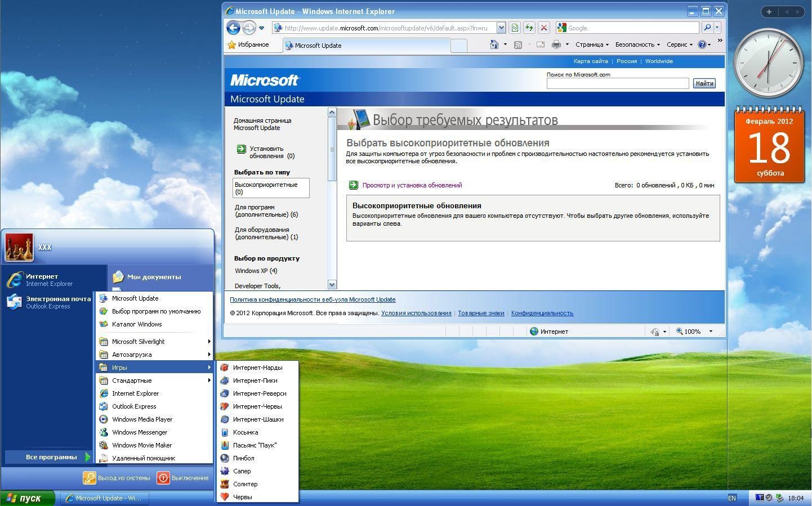Open the Условия использования link
This screenshot has width=812, height=506.
(416, 313)
